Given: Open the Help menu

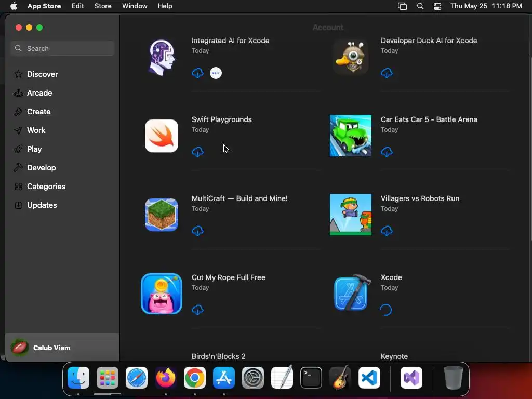Looking at the screenshot, I should click(165, 6).
